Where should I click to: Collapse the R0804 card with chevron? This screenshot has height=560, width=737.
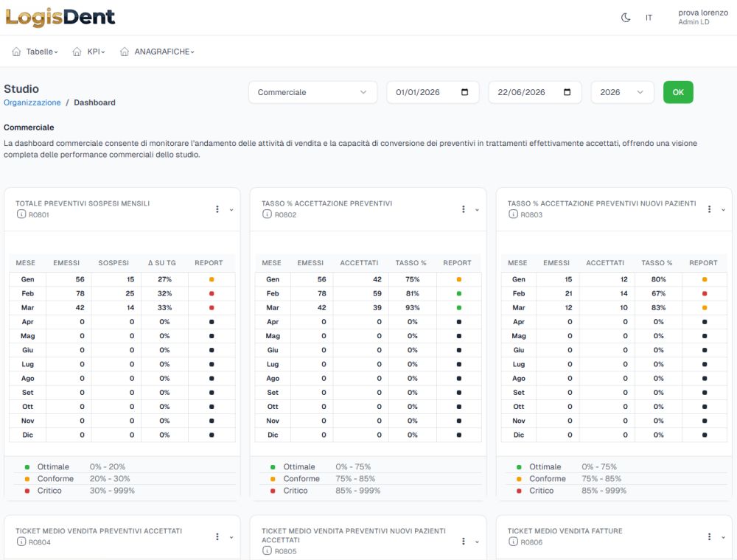(x=231, y=537)
